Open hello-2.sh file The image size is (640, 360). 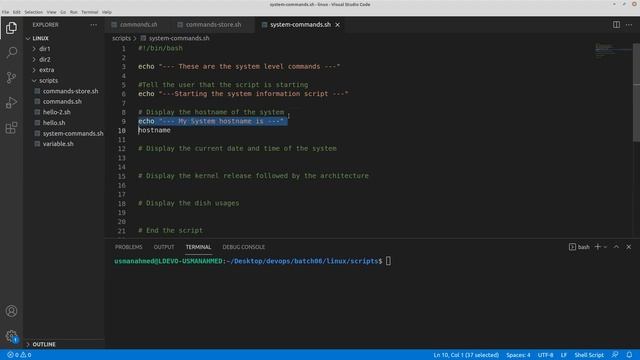coord(56,112)
